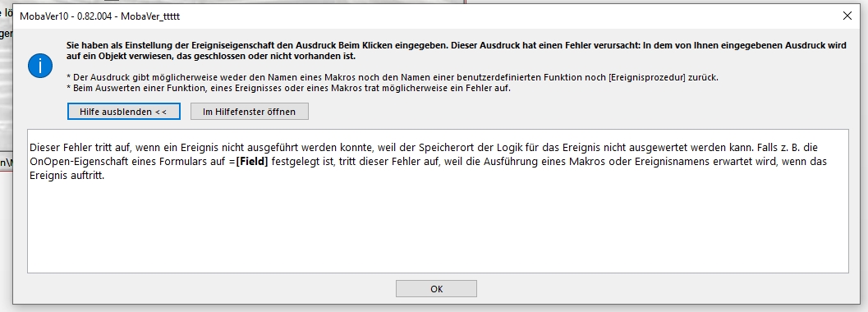Image resolution: width=868 pixels, height=312 pixels.
Task: Click the phrase Dieser Fehler tritt auf
Action: tap(76, 149)
